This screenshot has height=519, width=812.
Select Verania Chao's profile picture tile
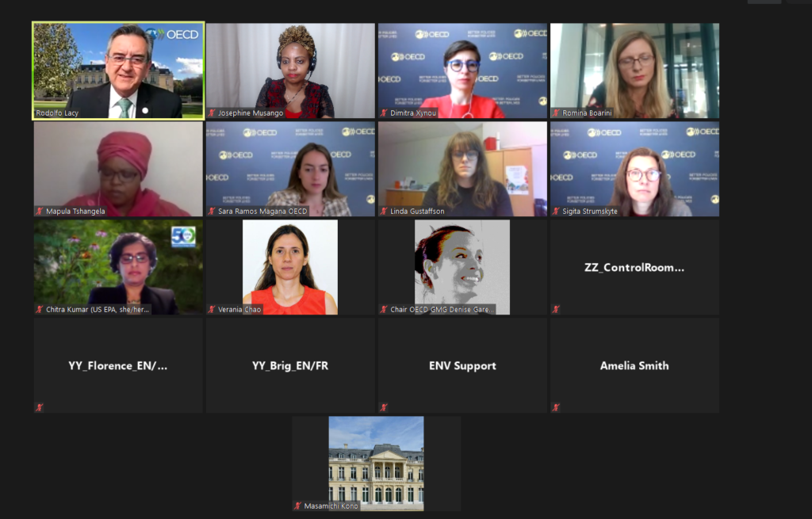290,267
